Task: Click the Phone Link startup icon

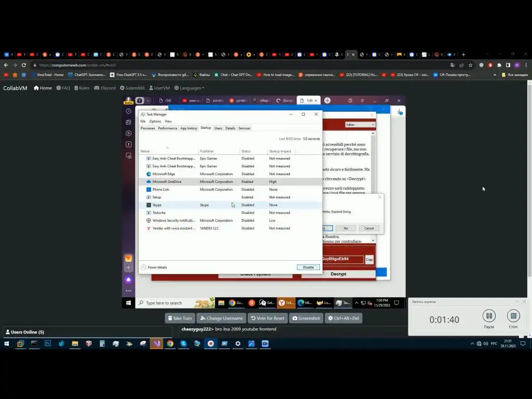Action: click(148, 190)
